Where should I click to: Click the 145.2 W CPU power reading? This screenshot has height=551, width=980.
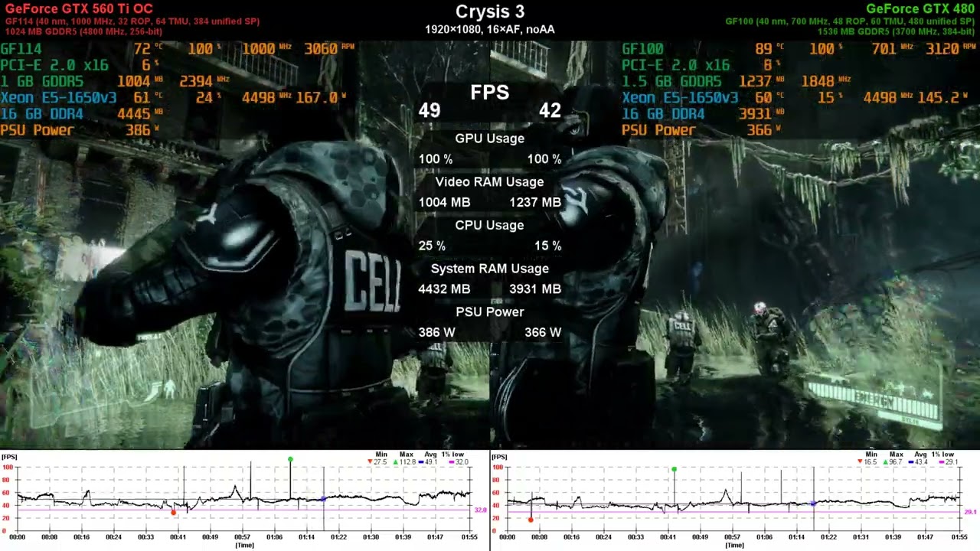pyautogui.click(x=944, y=98)
